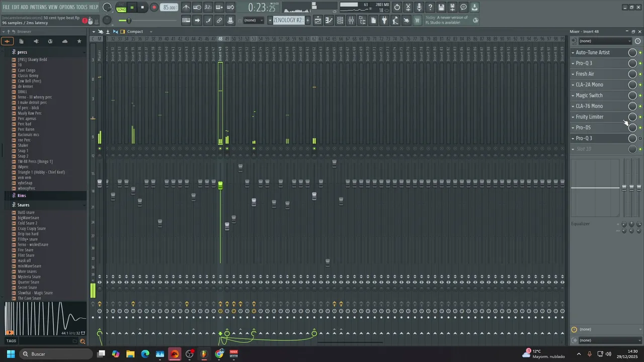The width and height of the screenshot is (644, 362).
Task: Open the content library shop cart icon
Action: pyautogui.click(x=417, y=20)
